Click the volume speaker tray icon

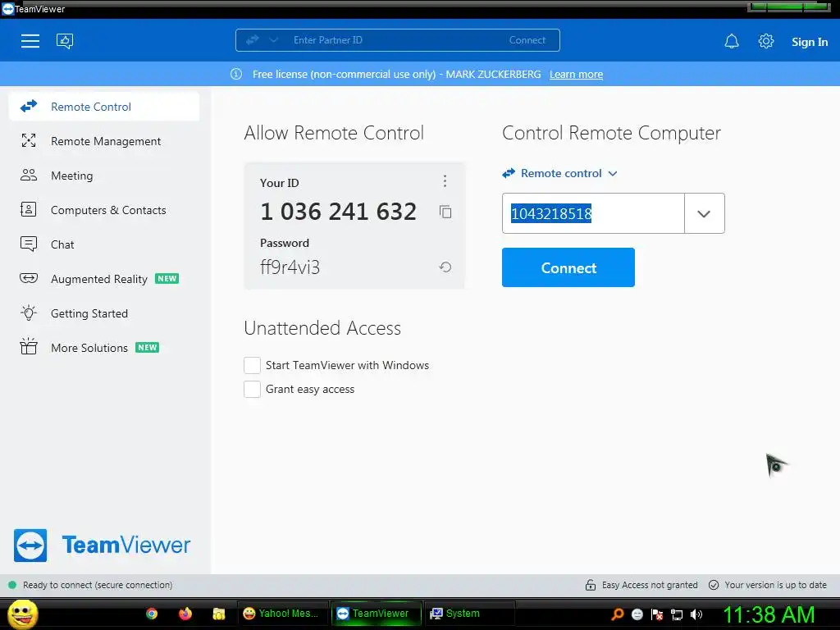[x=696, y=614]
